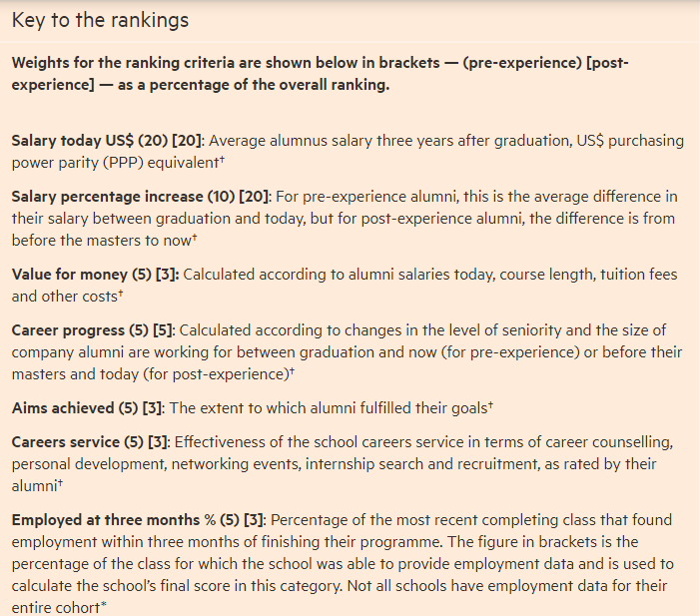
Task: Click the "(pre-experience)" text in the bold intro
Action: 522,63
